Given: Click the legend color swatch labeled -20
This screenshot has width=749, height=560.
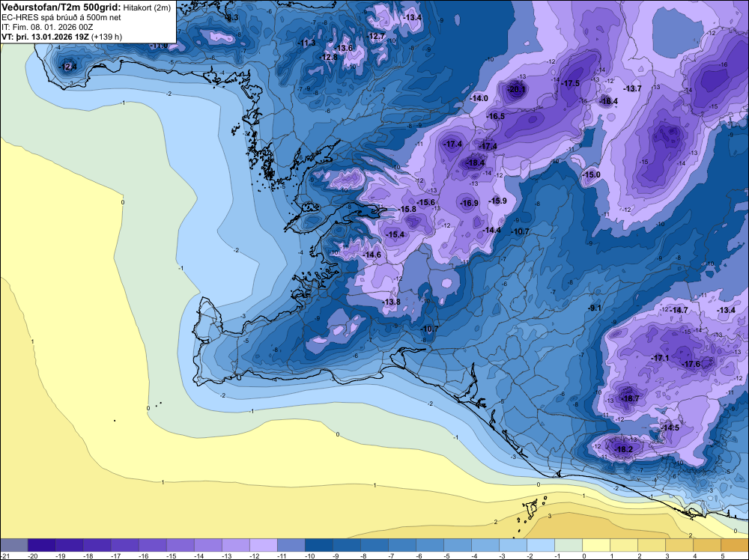Looking at the screenshot, I should (x=41, y=545).
